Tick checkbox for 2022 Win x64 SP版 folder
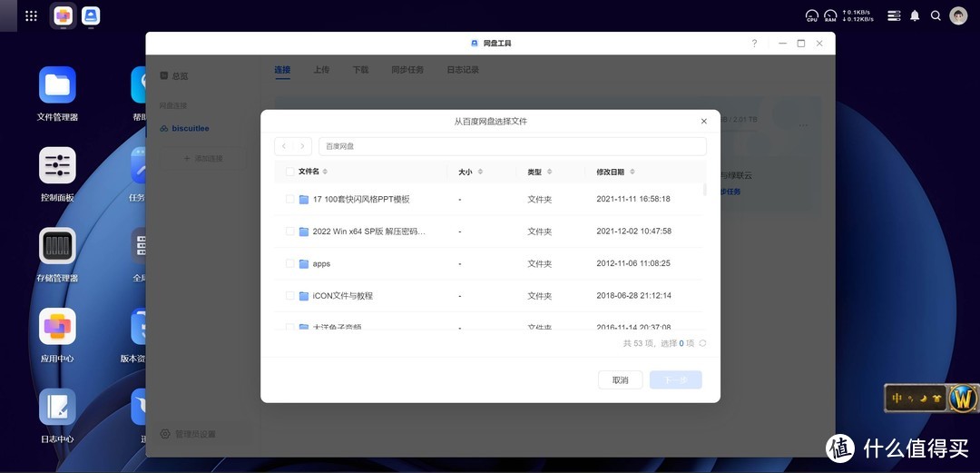This screenshot has width=980, height=473. coord(290,232)
